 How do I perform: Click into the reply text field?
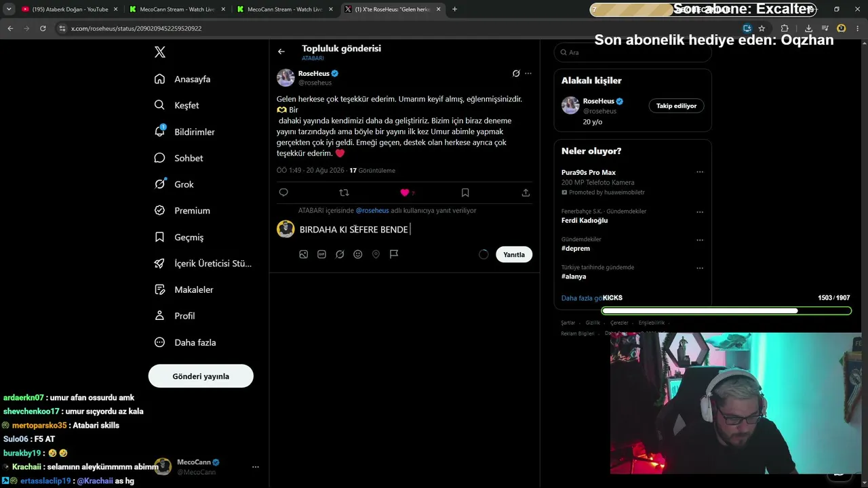[x=415, y=230]
